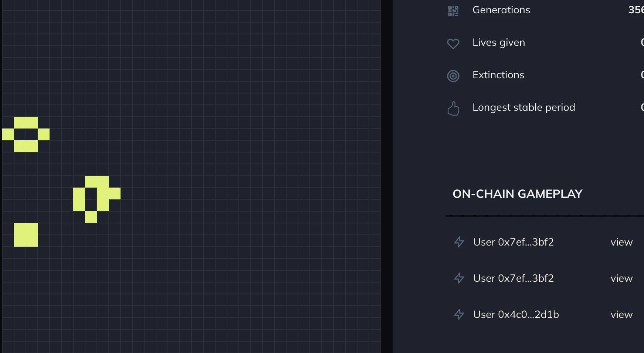Click the Longest stable period label
Image resolution: width=644 pixels, height=353 pixels.
(523, 107)
